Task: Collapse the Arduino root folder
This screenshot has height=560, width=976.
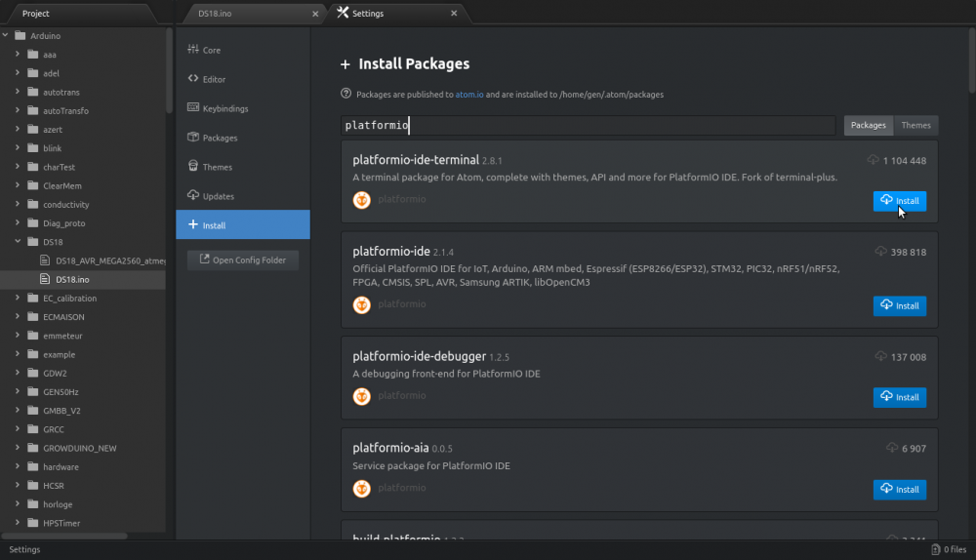Action: point(6,35)
